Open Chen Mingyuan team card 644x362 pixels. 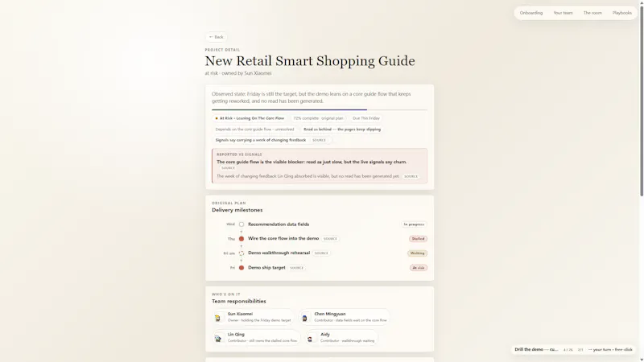point(345,317)
